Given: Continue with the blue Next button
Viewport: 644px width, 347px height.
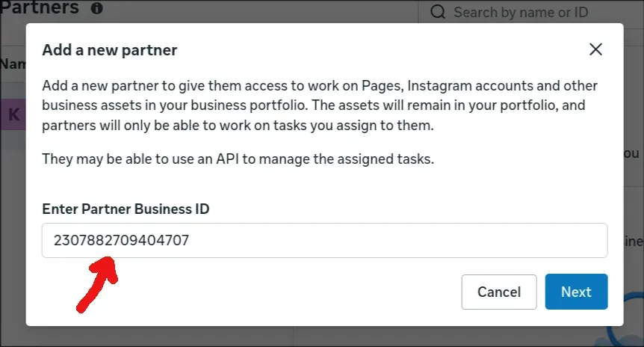Looking at the screenshot, I should tap(576, 292).
